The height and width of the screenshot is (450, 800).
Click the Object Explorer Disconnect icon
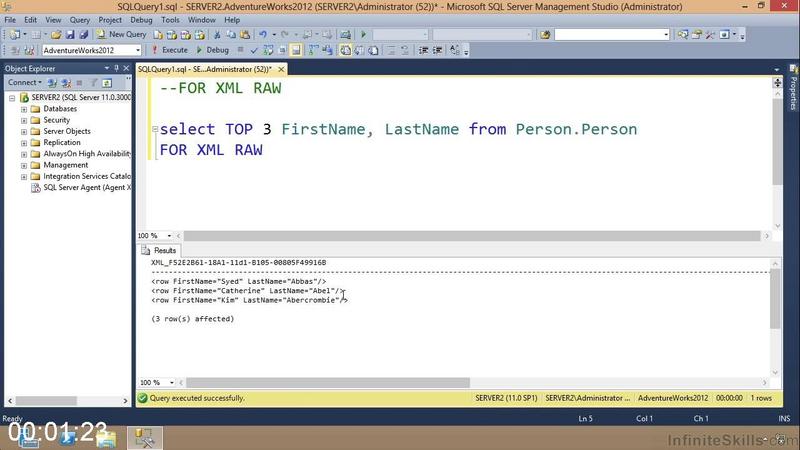(x=66, y=83)
